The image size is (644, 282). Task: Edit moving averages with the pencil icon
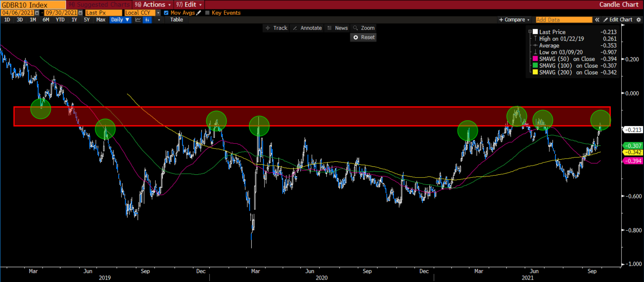[x=199, y=13]
